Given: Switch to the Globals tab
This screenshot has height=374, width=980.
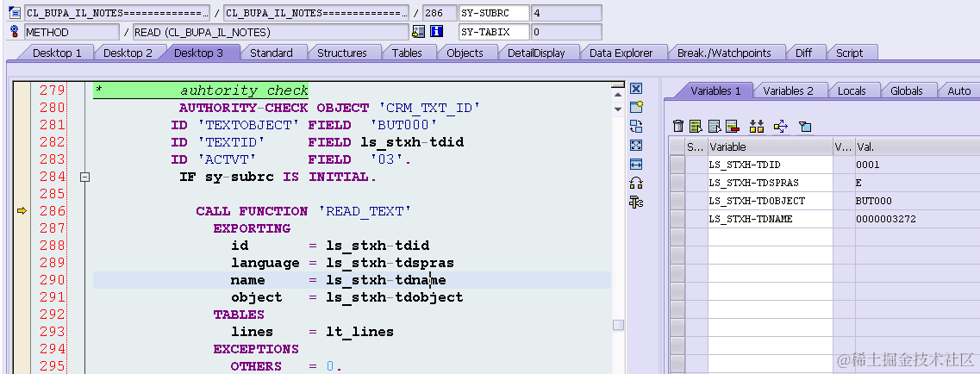Looking at the screenshot, I should (906, 90).
